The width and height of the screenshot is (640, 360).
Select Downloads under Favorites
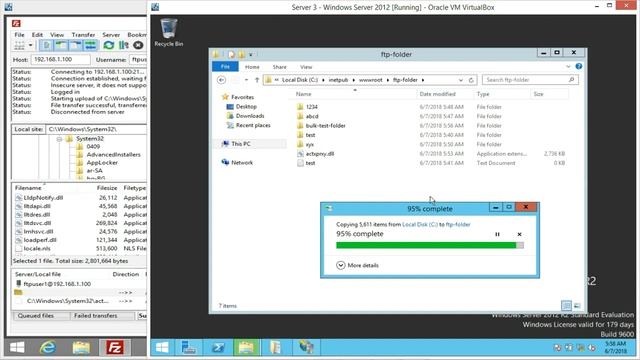(250, 116)
